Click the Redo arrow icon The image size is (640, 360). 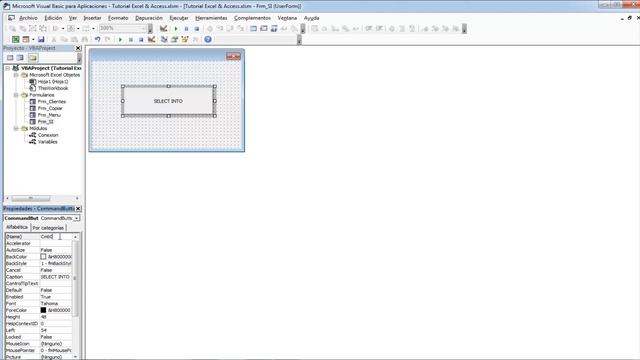108,39
